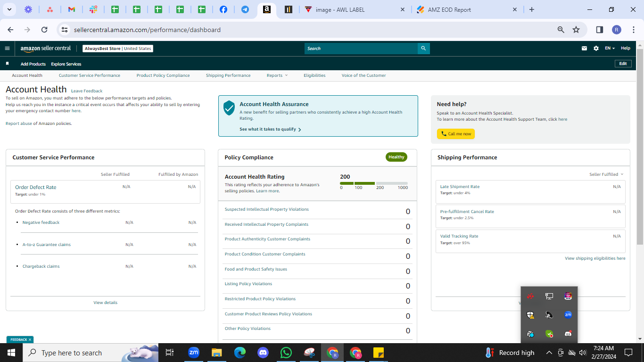Expand See what it takes to qualify
Viewport: 644px width, 362px height.
[270, 129]
